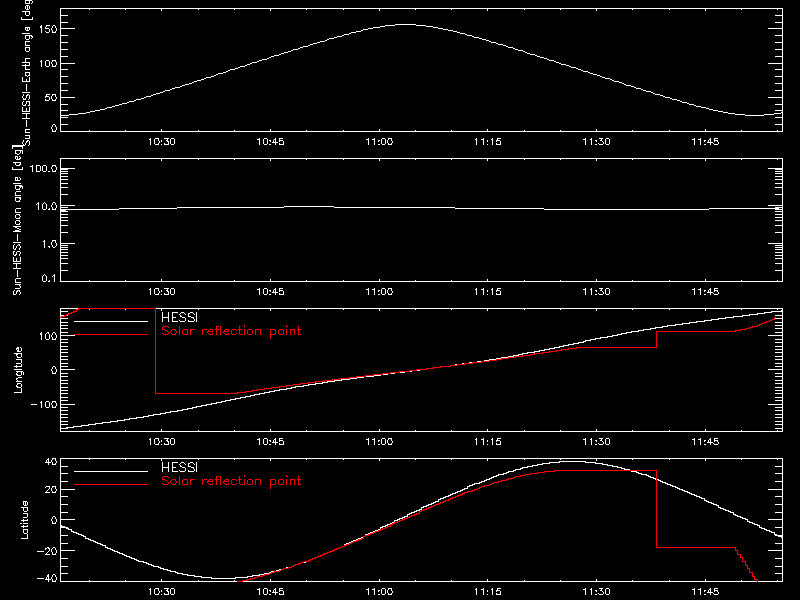The image size is (800, 600).
Task: Click the -40 tick on Latitude plot
Action: pyautogui.click(x=46, y=579)
